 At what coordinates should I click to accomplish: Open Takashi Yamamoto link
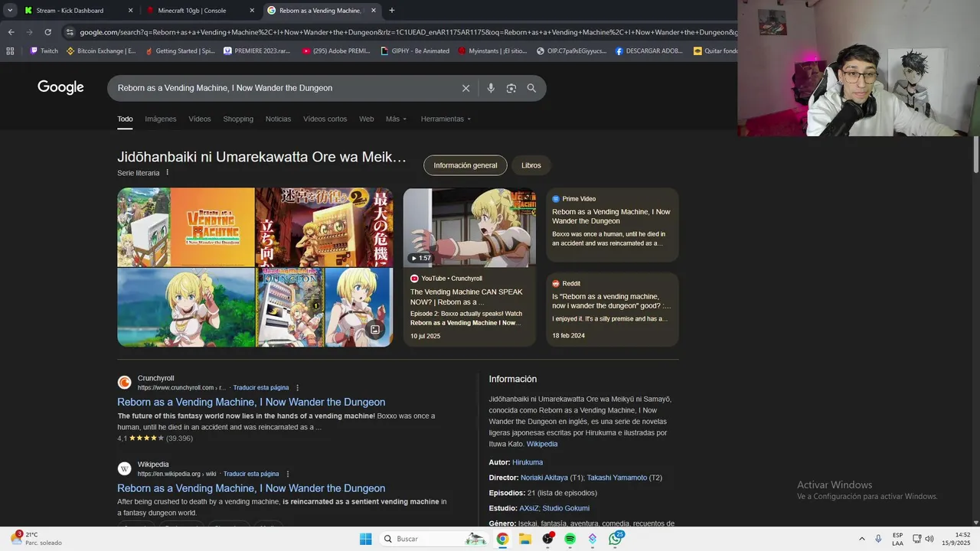617,478
